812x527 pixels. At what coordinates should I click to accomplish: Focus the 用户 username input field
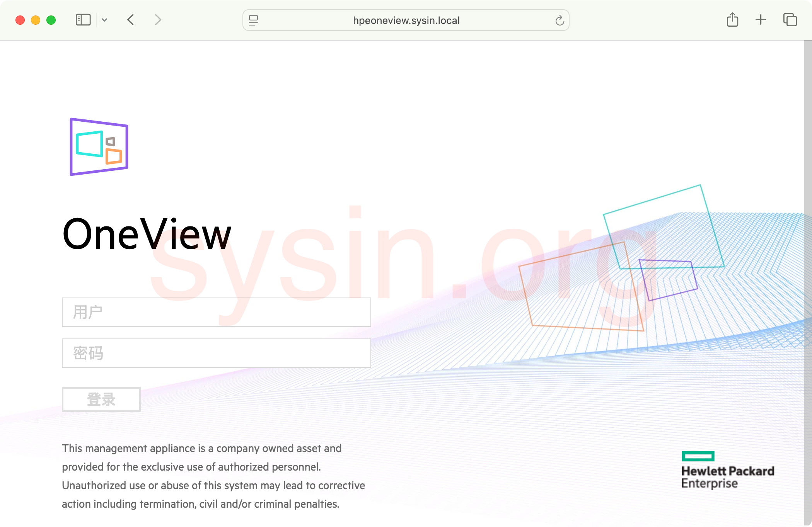coord(216,312)
